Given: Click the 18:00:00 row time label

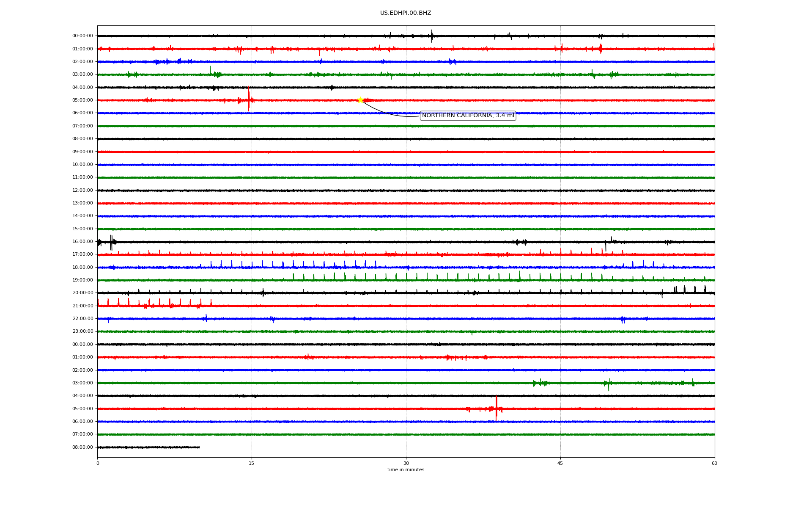Looking at the screenshot, I should point(82,268).
